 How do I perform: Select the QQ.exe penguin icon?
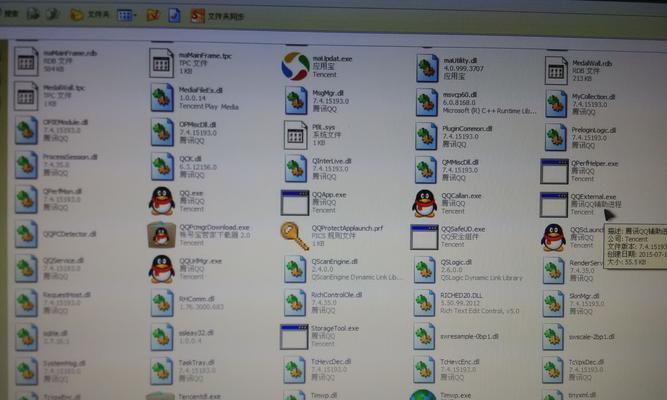point(162,200)
